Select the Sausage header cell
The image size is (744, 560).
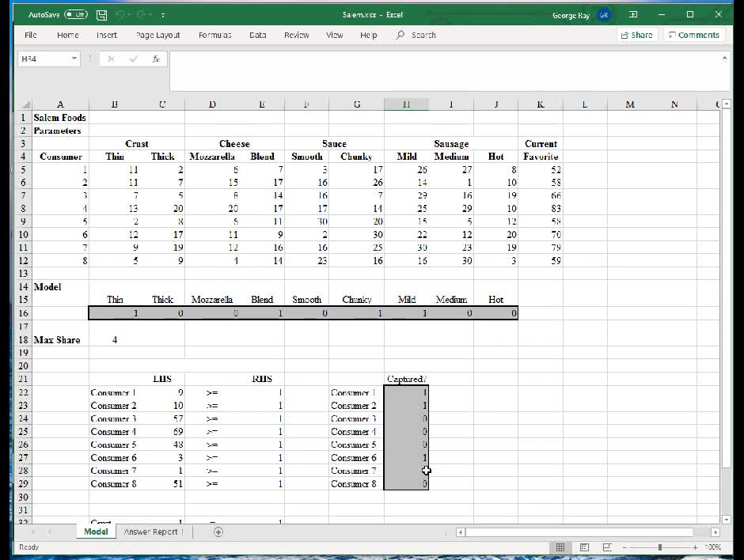pyautogui.click(x=451, y=144)
